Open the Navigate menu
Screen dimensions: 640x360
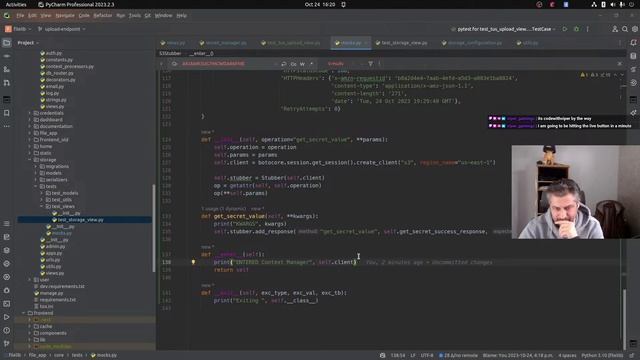(x=65, y=16)
